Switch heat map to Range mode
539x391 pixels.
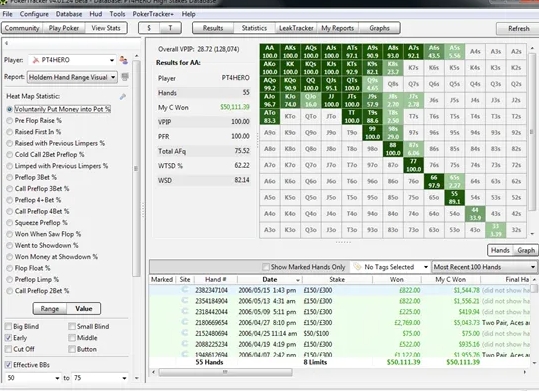click(x=50, y=308)
